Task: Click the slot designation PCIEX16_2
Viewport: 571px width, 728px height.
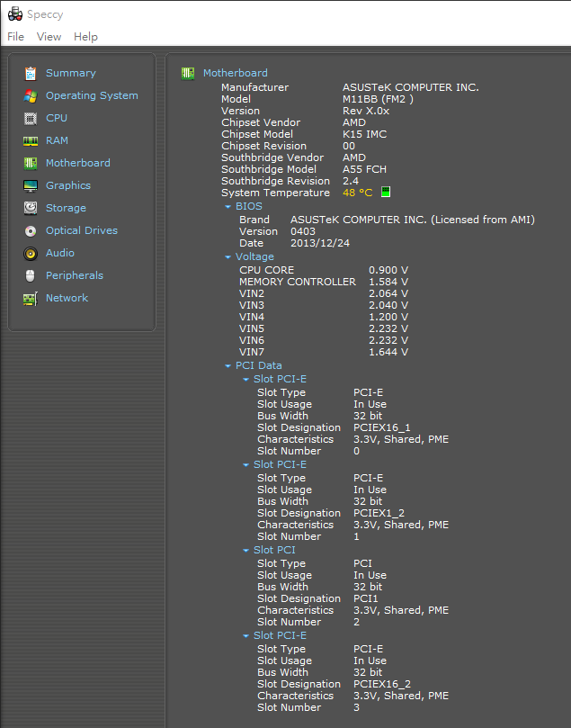Action: point(382,684)
